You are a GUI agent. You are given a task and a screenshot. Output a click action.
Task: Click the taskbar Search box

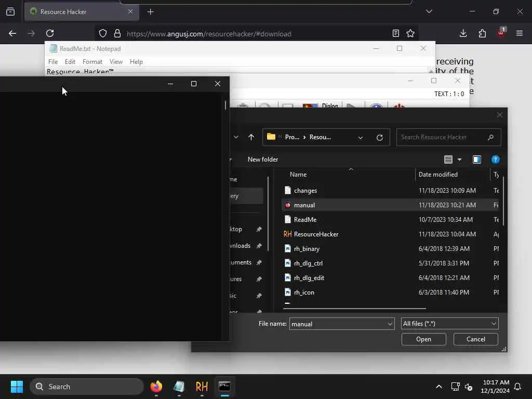[87, 387]
